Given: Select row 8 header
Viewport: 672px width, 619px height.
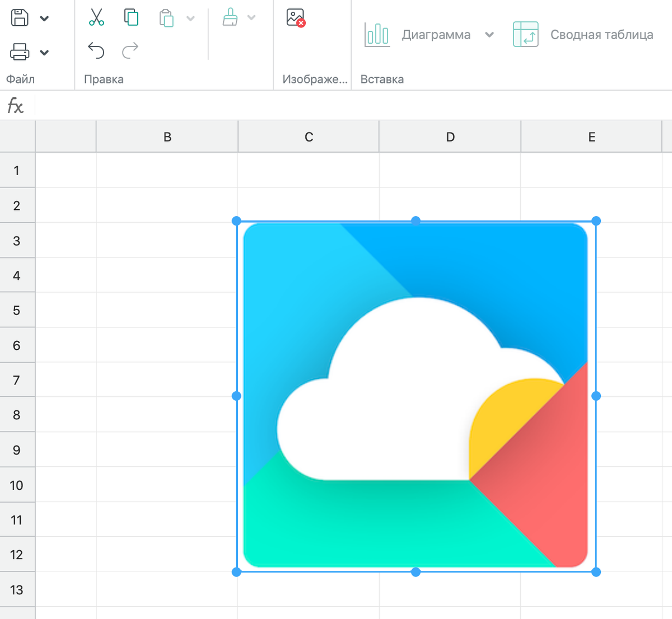Looking at the screenshot, I should [x=17, y=415].
